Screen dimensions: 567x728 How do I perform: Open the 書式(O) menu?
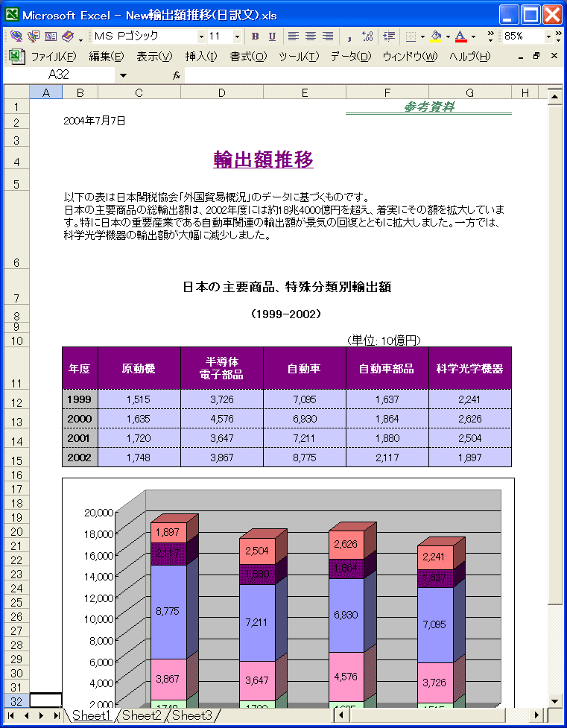[x=248, y=57]
